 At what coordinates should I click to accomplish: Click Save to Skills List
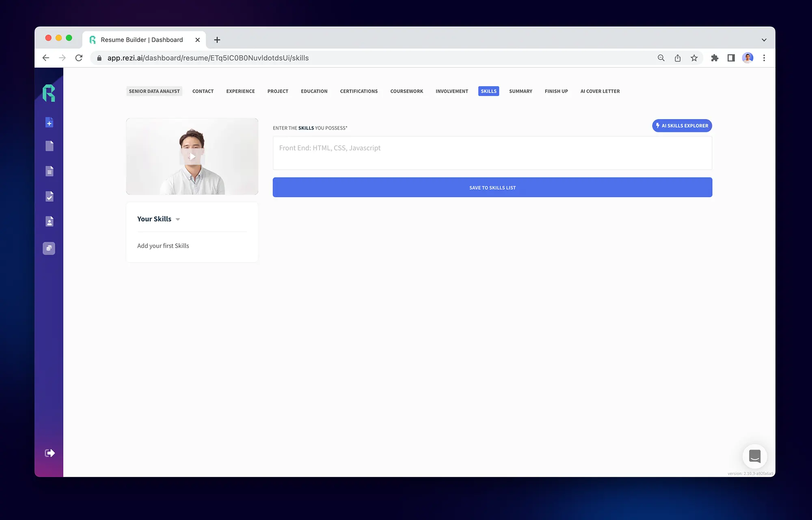(x=492, y=187)
